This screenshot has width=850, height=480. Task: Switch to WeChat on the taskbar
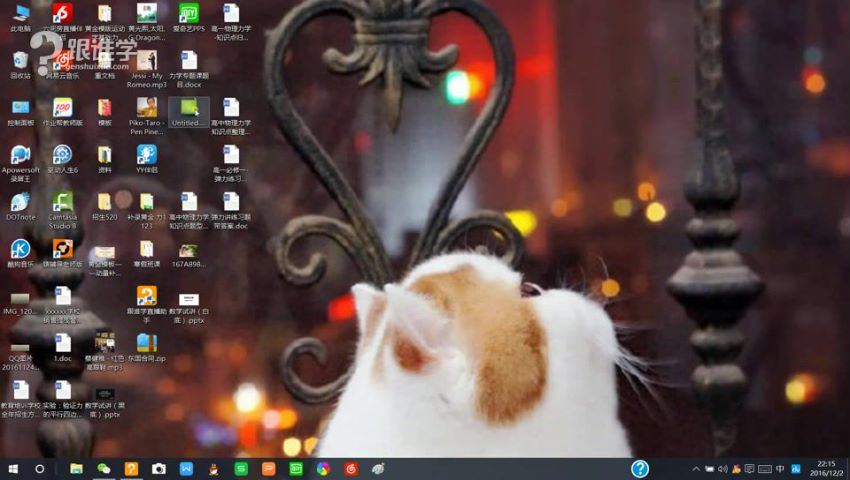tap(104, 469)
